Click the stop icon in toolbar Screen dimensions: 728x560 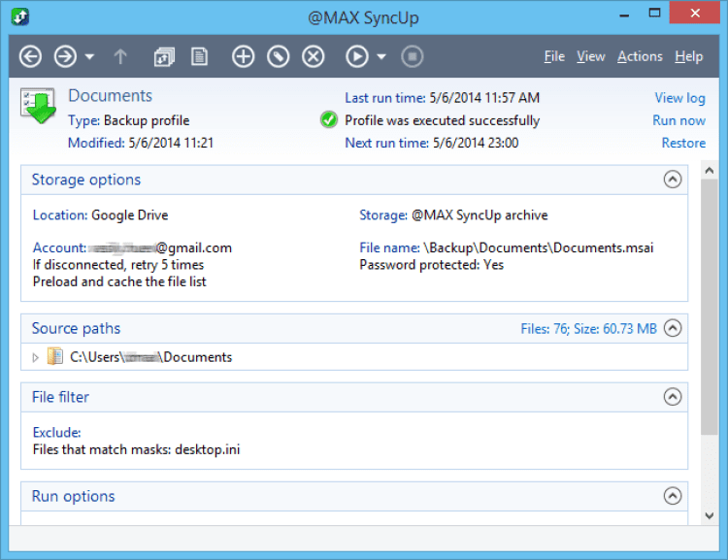coord(412,56)
